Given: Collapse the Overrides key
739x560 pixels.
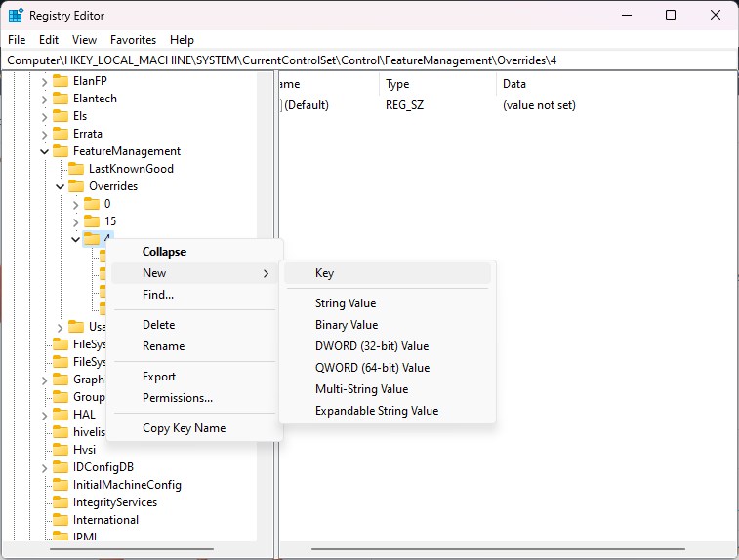Looking at the screenshot, I should (x=60, y=187).
